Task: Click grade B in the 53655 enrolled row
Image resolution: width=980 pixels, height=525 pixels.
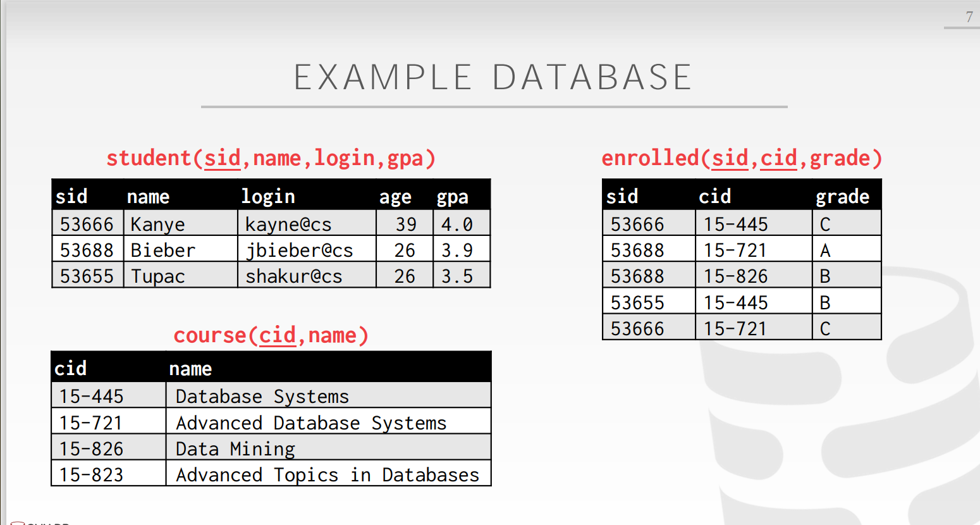Action: 825,303
